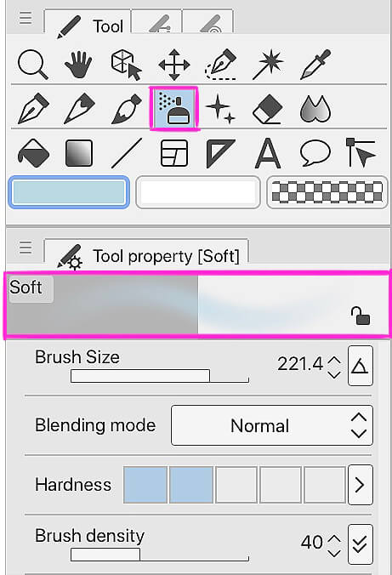Select the transparent checkered color swatch
The width and height of the screenshot is (392, 575).
coord(327,192)
